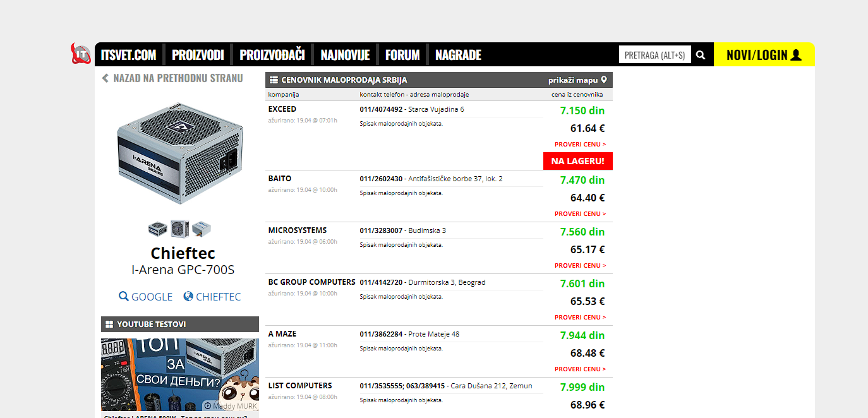Open MICROSYSTEMS company name
Viewport: 868px width, 418px height.
[298, 230]
